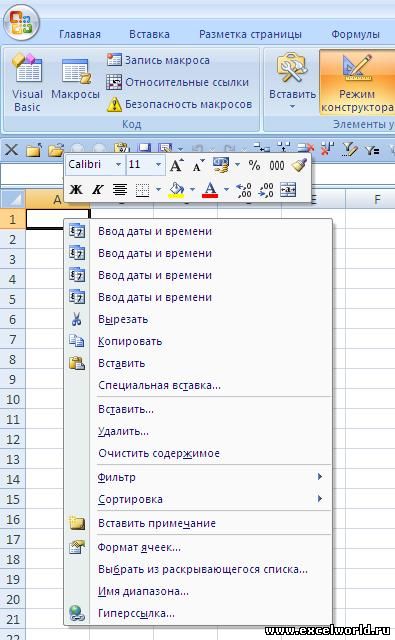395x640 pixels.
Task: Switch to the Формулы tab
Action: [355, 34]
